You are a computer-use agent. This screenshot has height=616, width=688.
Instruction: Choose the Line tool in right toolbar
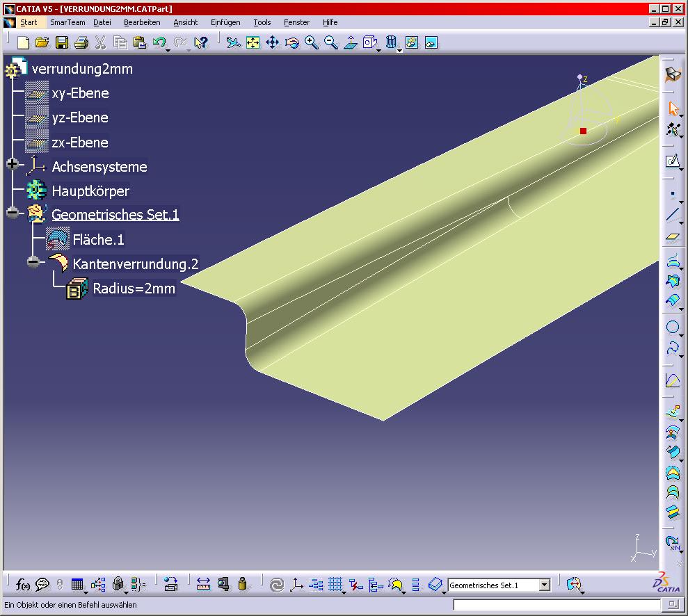672,215
